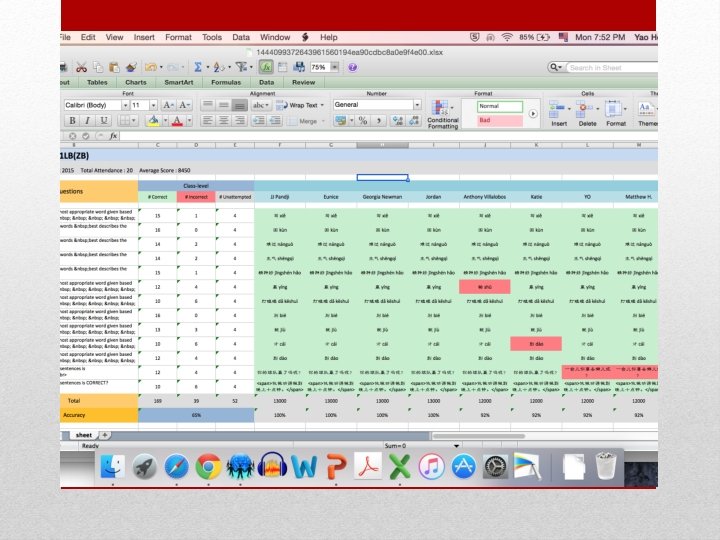This screenshot has height=540, width=720.
Task: Click the Paste clipboard icon
Action: 114,68
